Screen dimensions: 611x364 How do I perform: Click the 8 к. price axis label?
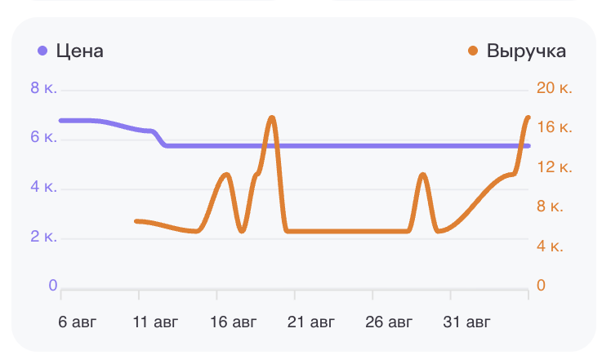click(x=43, y=88)
